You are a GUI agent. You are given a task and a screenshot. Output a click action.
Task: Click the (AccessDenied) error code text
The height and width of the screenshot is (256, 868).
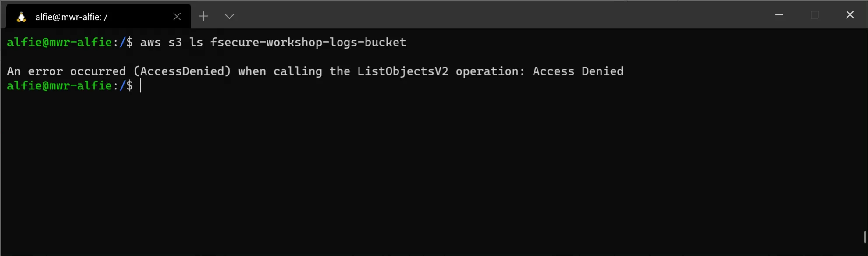click(x=182, y=71)
